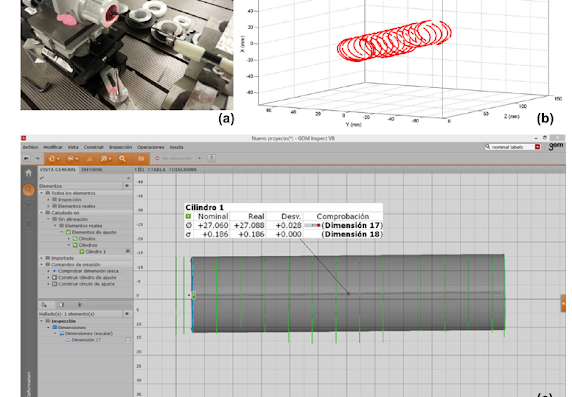Screen dimensions: 572x397
Task: Click red dropdown button in search field
Action: [x=537, y=147]
